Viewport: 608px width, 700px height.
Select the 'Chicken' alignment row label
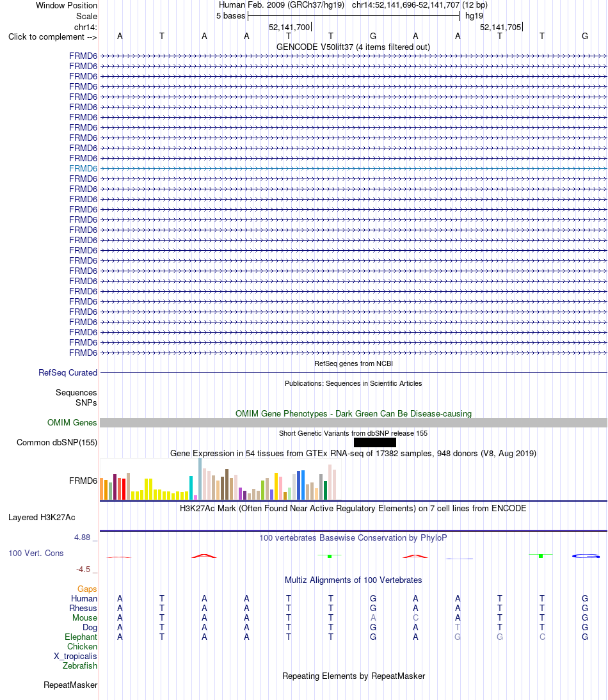pos(82,647)
